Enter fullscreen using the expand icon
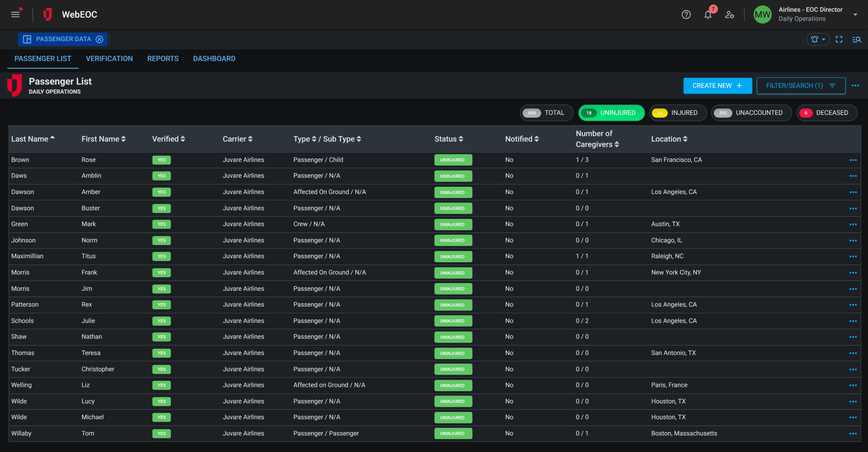Image resolution: width=868 pixels, height=452 pixels. [839, 39]
